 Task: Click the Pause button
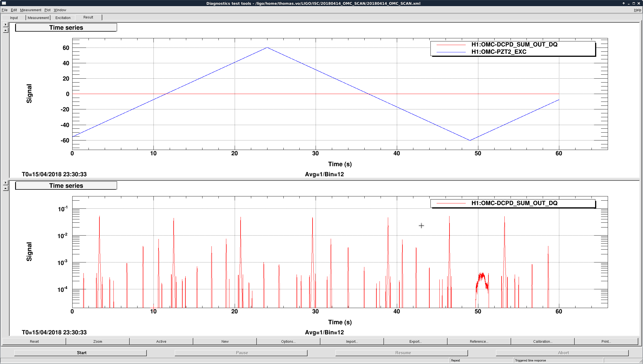coord(241,353)
